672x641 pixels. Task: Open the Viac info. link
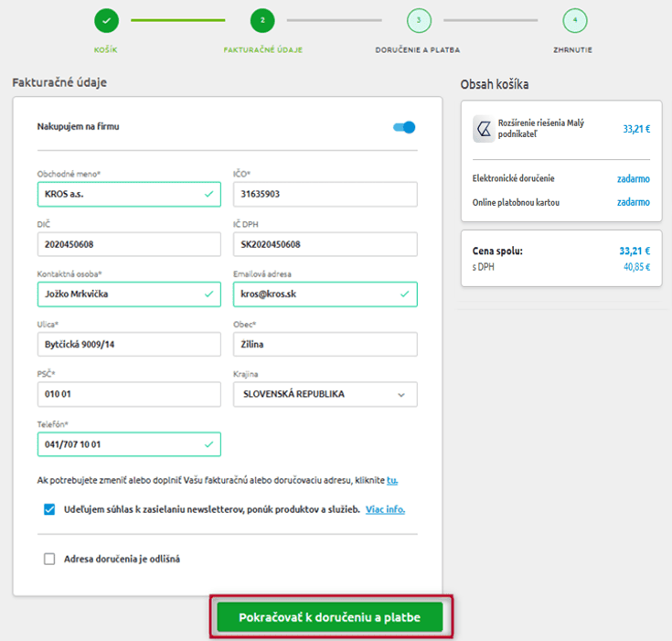[385, 509]
